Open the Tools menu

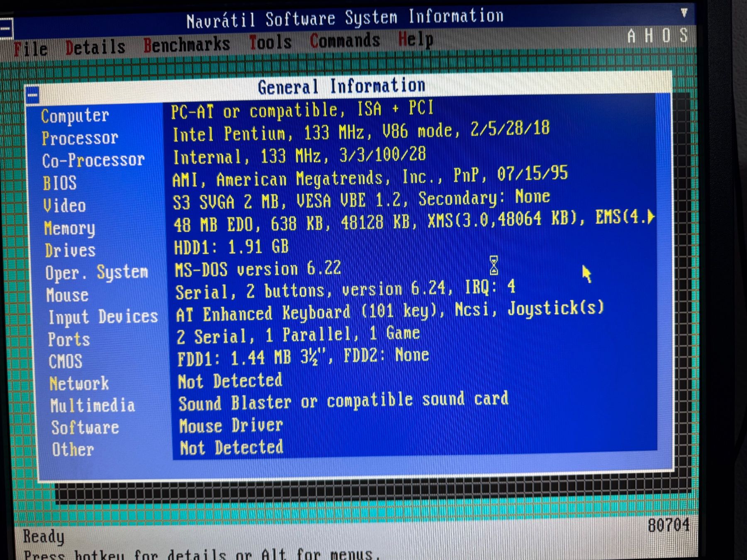270,42
